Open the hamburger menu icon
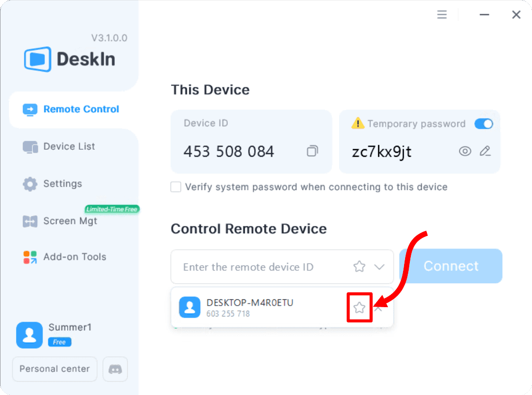The width and height of the screenshot is (532, 395). coord(442,15)
